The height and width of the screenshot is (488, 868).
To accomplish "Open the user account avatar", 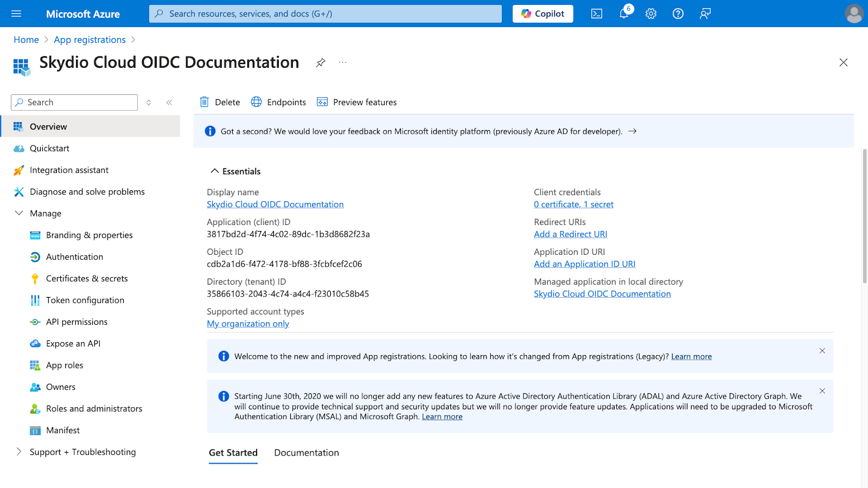I will click(x=854, y=14).
